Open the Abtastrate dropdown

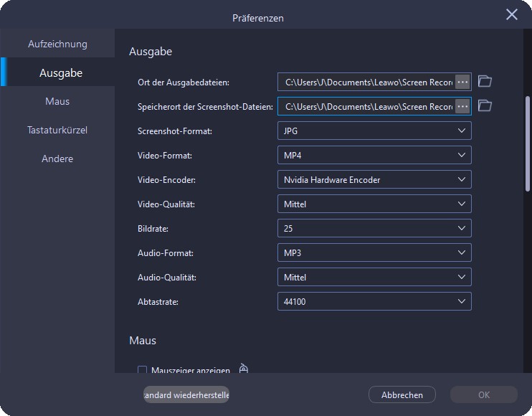point(374,301)
